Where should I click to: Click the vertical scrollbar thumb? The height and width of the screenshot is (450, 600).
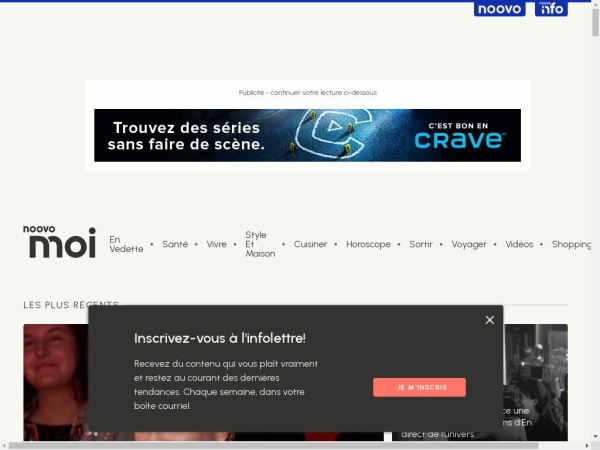point(595,22)
